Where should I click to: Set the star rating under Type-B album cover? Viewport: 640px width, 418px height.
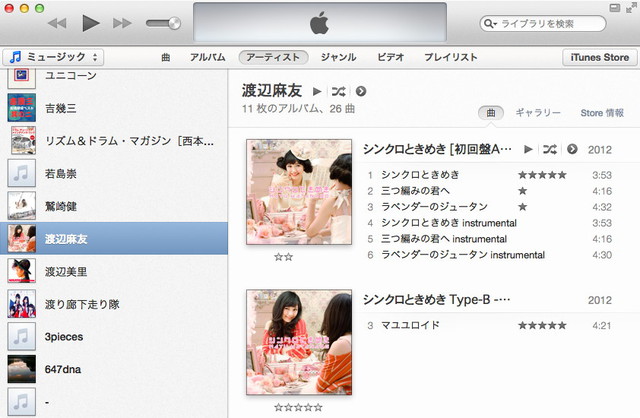298,407
